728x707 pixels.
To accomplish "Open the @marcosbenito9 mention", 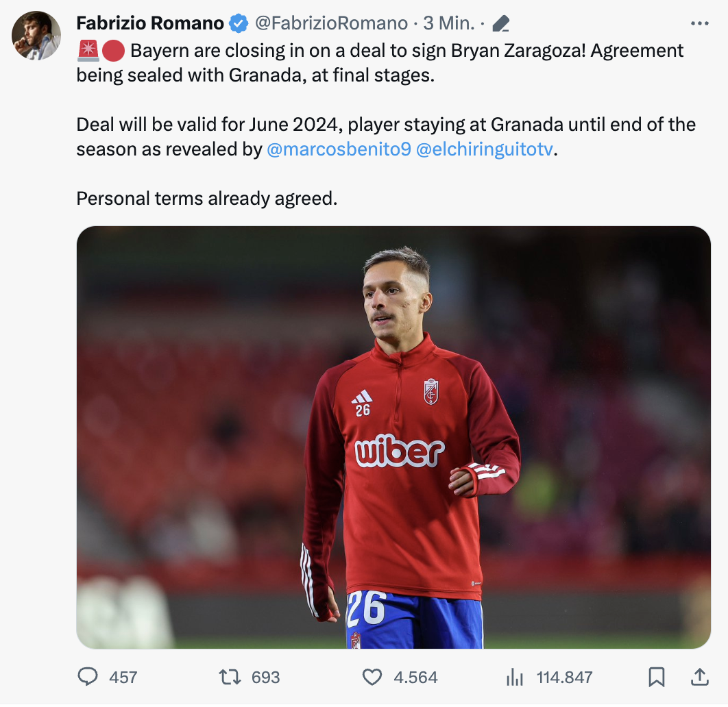I will point(339,149).
